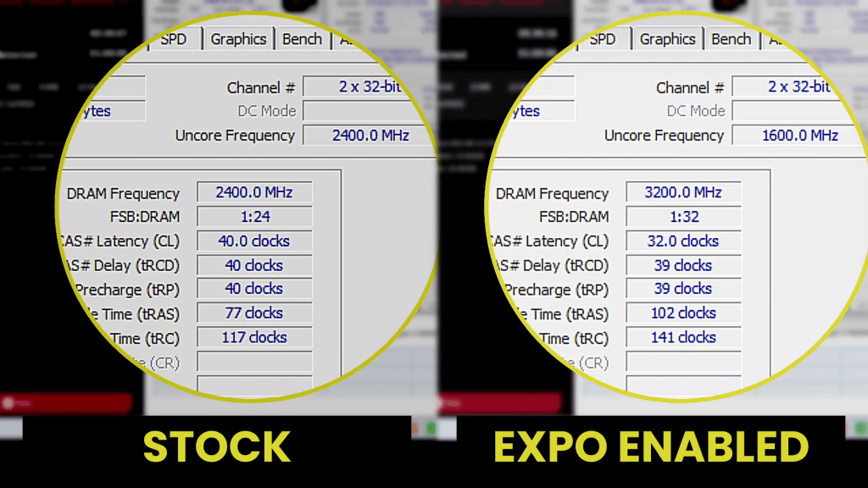
Task: Click the empty CR field in the Stock panel
Action: 254,363
